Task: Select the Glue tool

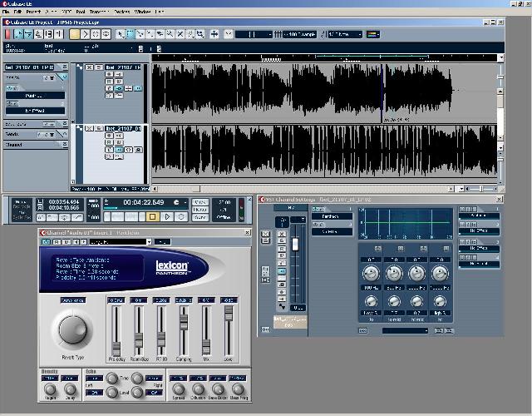Action: [x=150, y=34]
